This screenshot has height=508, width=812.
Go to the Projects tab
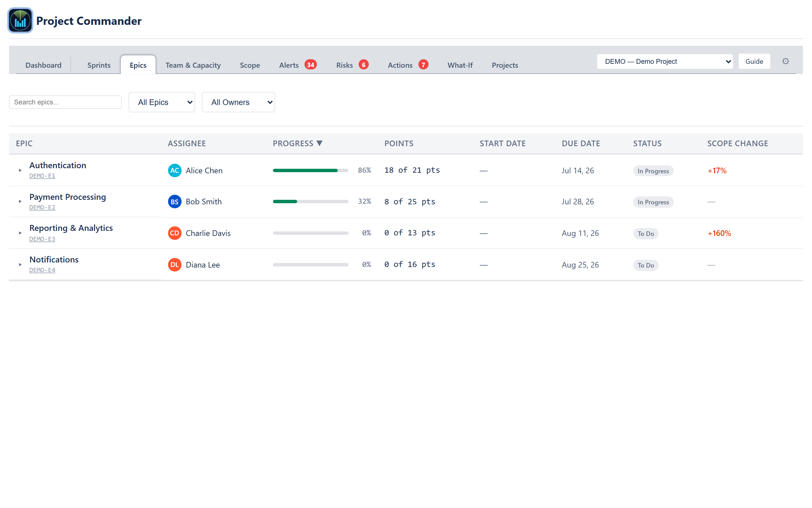pos(505,65)
